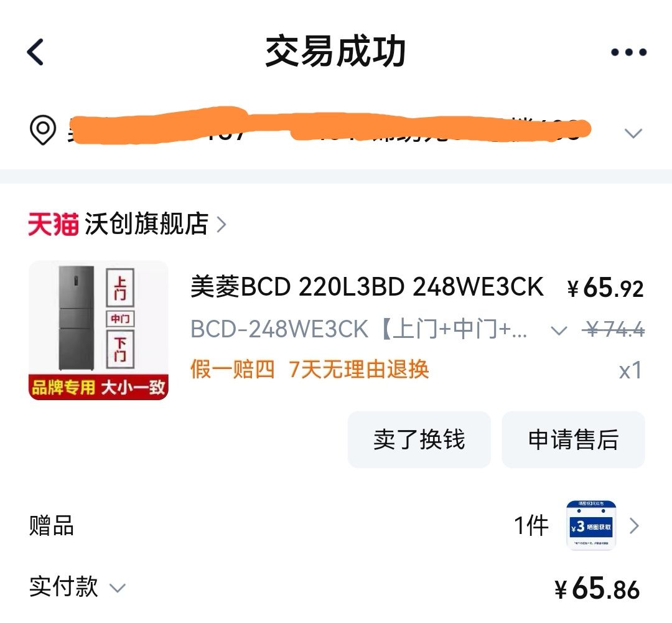The width and height of the screenshot is (672, 623).
Task: Open the 美菱BCD 220L3BD 248WE3CK product title
Action: coord(367,286)
